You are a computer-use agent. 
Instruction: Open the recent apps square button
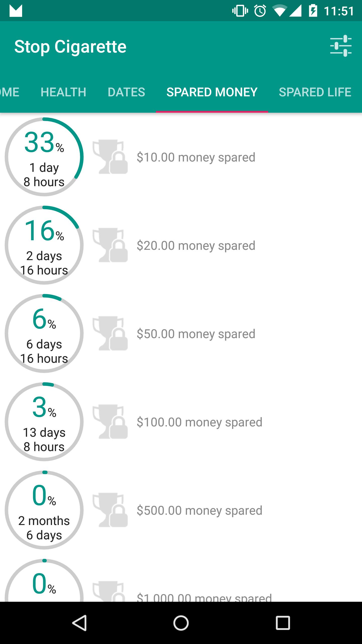283,623
